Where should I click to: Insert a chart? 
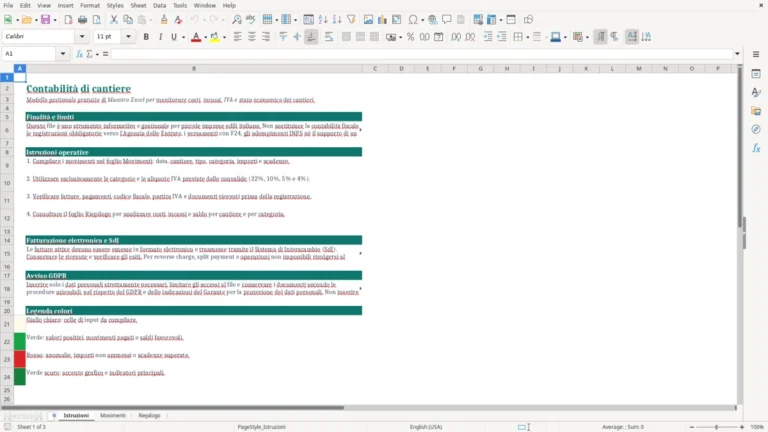pyautogui.click(x=383, y=20)
